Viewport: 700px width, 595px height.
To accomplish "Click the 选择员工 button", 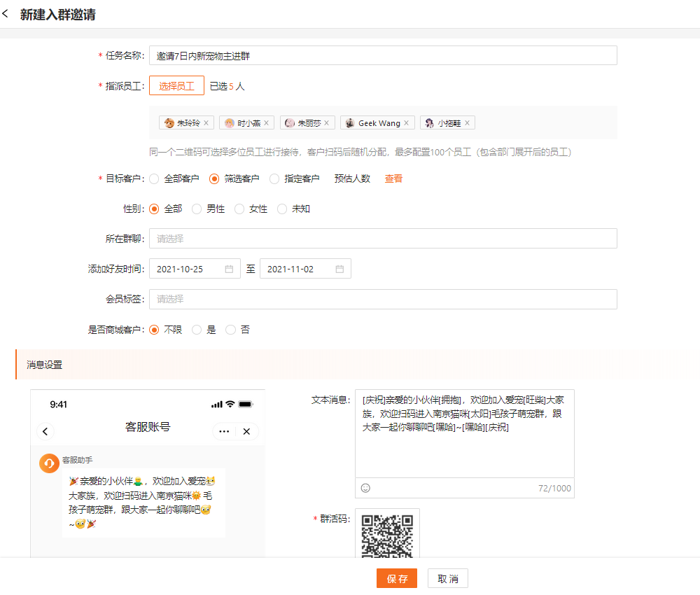I will [176, 86].
